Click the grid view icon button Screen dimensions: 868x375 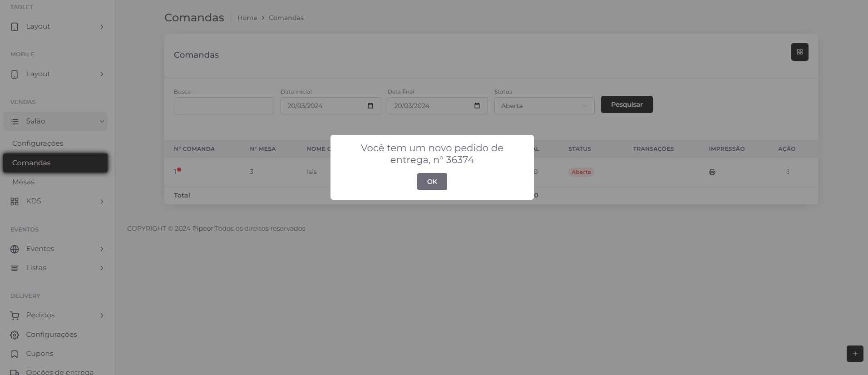pos(799,52)
